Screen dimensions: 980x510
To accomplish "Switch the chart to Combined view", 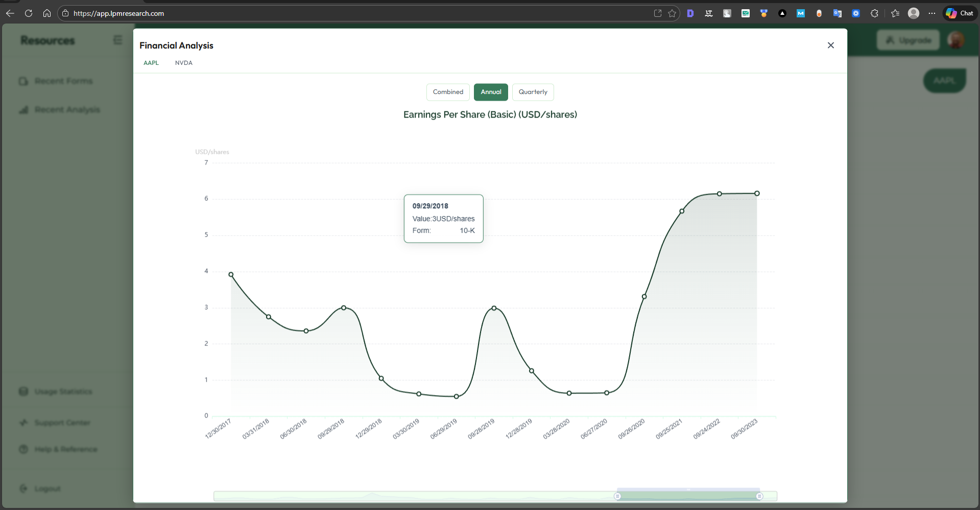I will (x=447, y=92).
